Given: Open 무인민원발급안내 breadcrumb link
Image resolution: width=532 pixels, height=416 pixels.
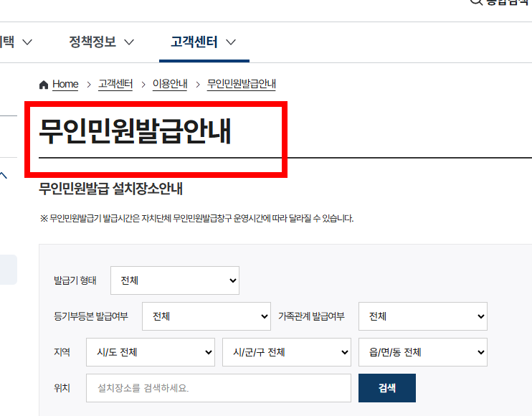Looking at the screenshot, I should point(242,84).
